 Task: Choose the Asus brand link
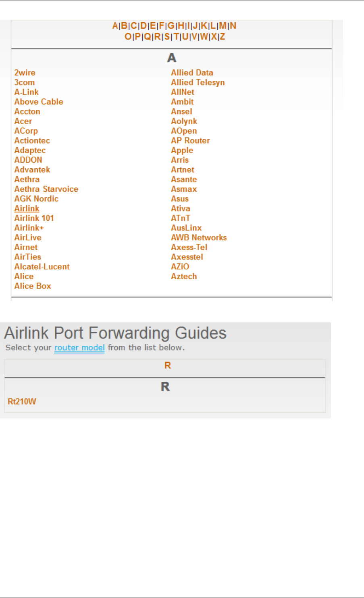click(179, 199)
